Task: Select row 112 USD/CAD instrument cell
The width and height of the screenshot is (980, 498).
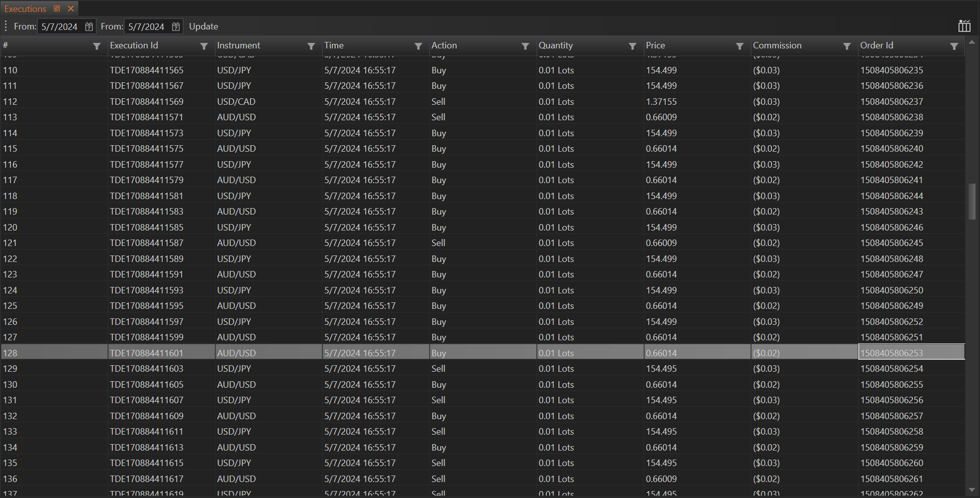Action: tap(236, 102)
